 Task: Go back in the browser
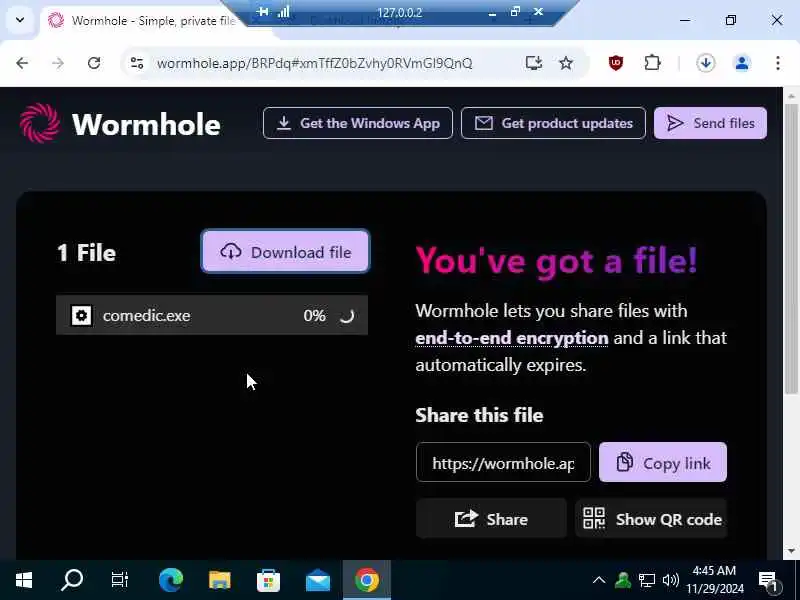22,63
